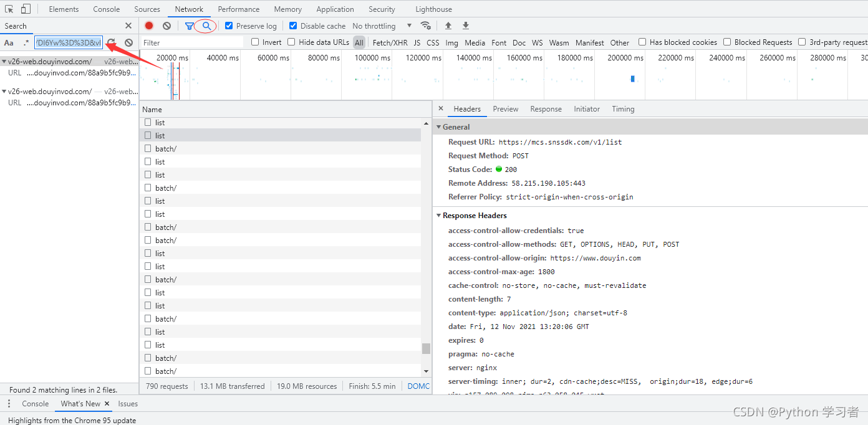Image resolution: width=868 pixels, height=425 pixels.
Task: Select the Response tab in the request details
Action: (546, 108)
